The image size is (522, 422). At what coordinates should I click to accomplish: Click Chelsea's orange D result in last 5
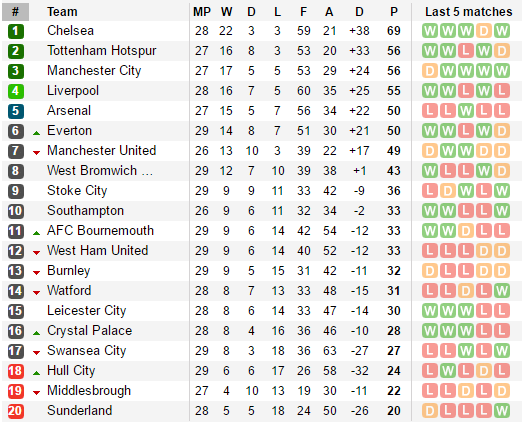(x=484, y=31)
